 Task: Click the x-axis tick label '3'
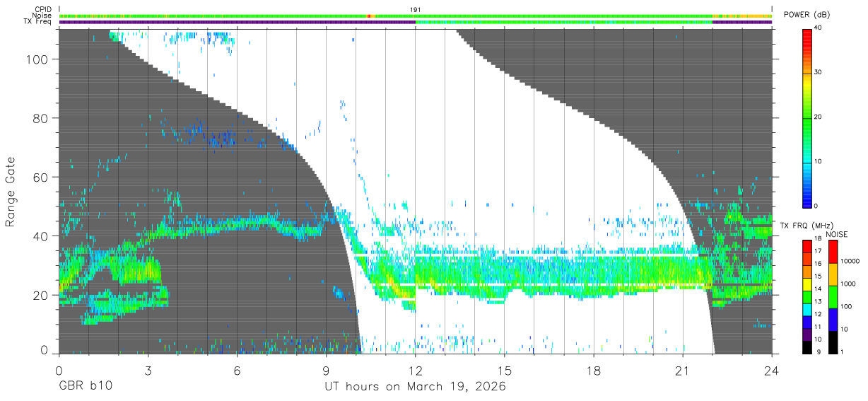(x=148, y=370)
